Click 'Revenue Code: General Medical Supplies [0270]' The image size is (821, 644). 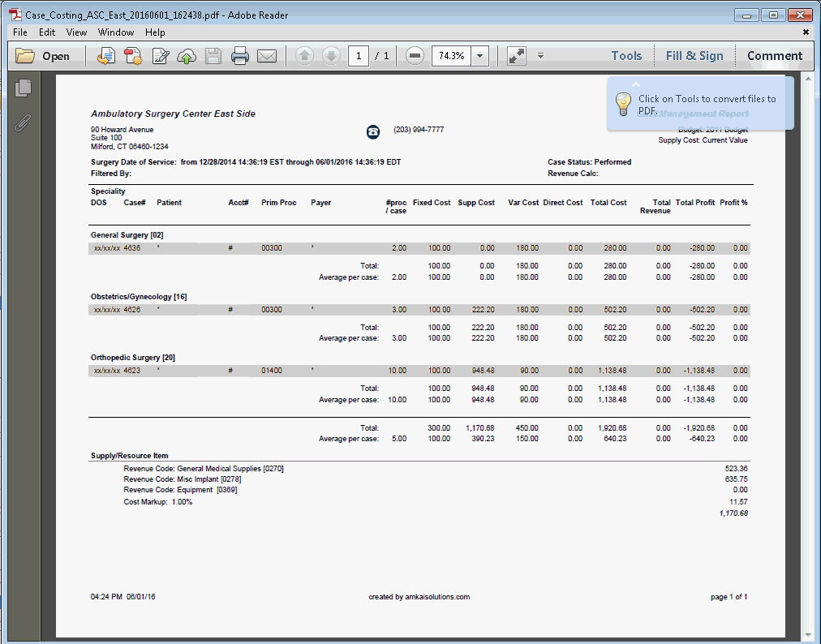204,469
